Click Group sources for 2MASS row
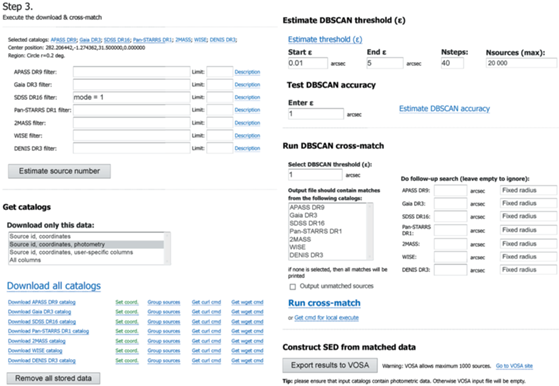This screenshot has height=386, width=559. (164, 341)
